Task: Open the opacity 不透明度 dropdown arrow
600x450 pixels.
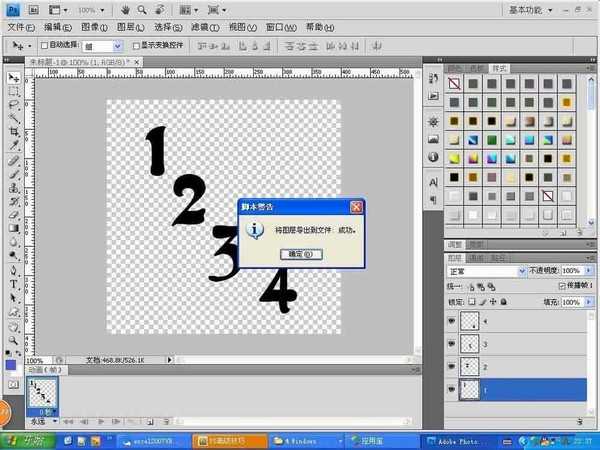Action: [586, 271]
